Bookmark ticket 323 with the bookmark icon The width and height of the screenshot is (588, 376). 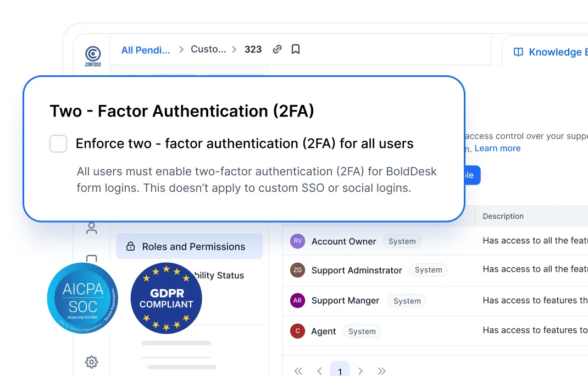point(296,49)
